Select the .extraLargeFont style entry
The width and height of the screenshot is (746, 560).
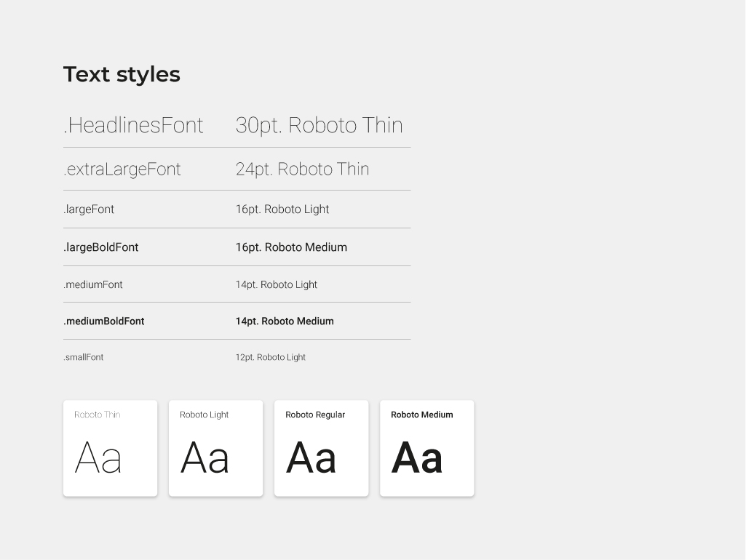point(122,169)
